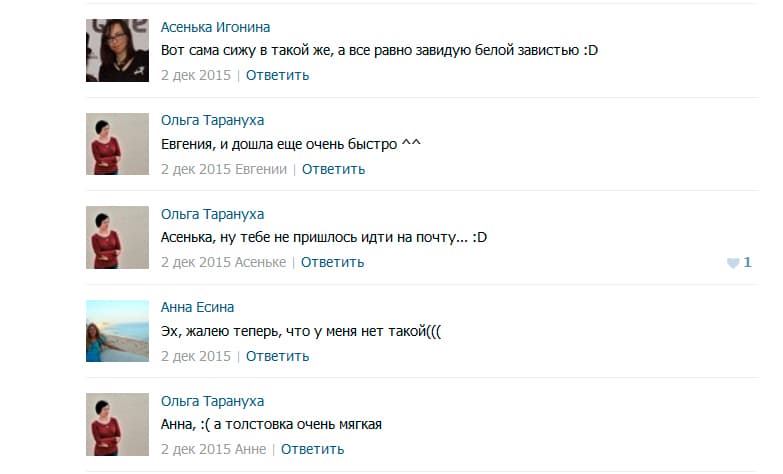The image size is (783, 474).
Task: Click the 'Анне' recipient link
Action: pos(250,449)
